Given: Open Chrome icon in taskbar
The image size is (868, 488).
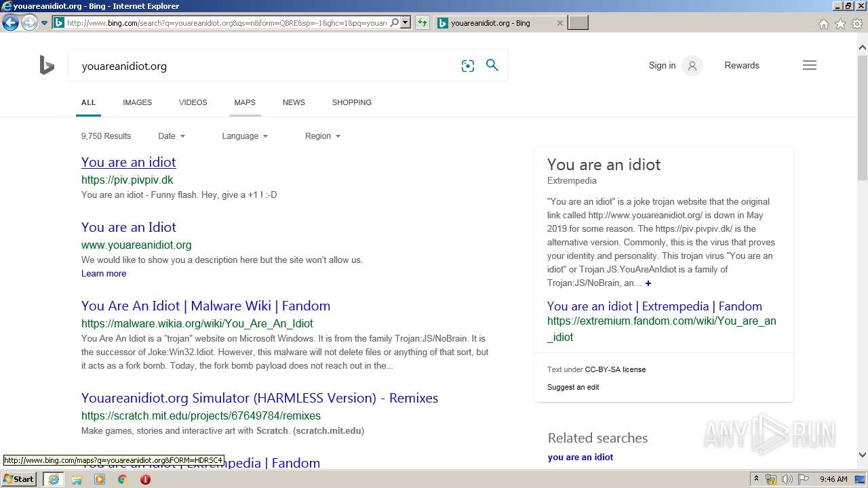Looking at the screenshot, I should pyautogui.click(x=123, y=479).
